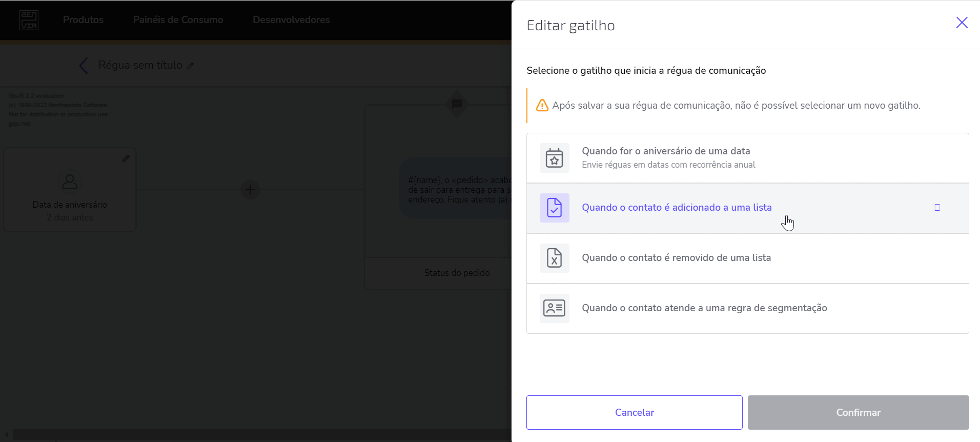980x442 pixels.
Task: Click the "Régua sem título" title
Action: 140,65
